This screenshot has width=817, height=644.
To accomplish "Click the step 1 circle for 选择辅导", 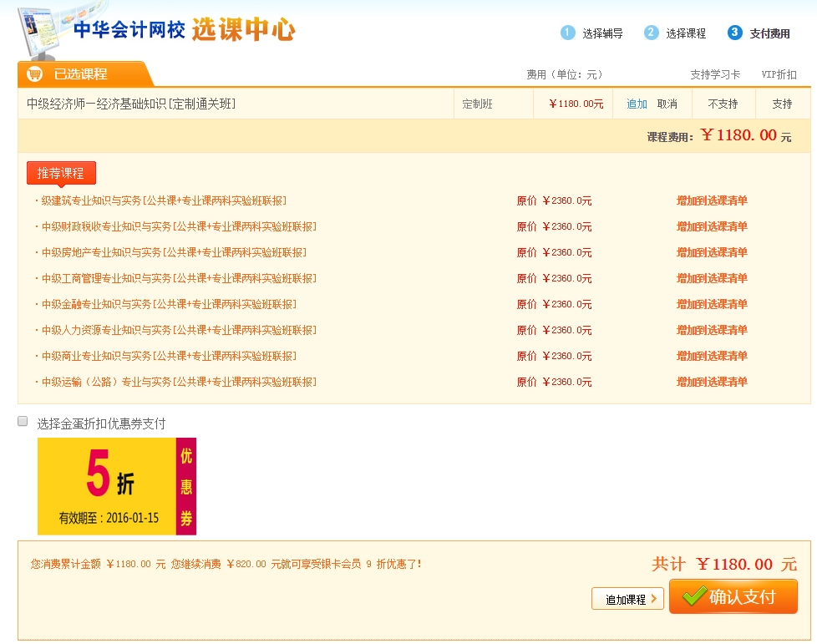I will (x=568, y=33).
